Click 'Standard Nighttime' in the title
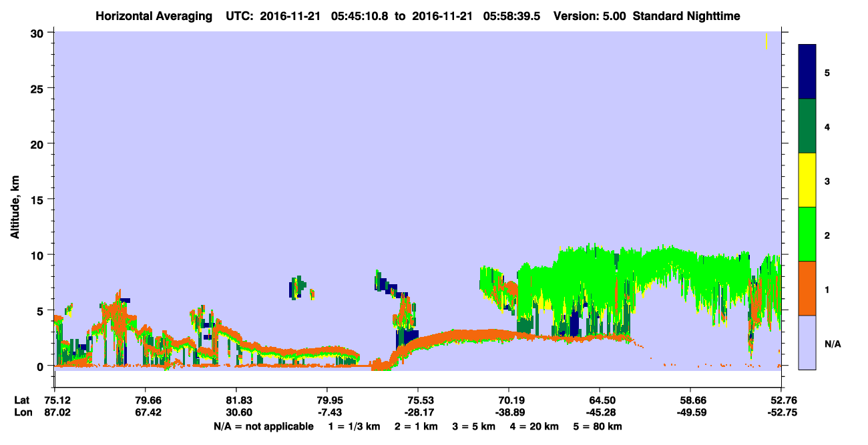 686,16
